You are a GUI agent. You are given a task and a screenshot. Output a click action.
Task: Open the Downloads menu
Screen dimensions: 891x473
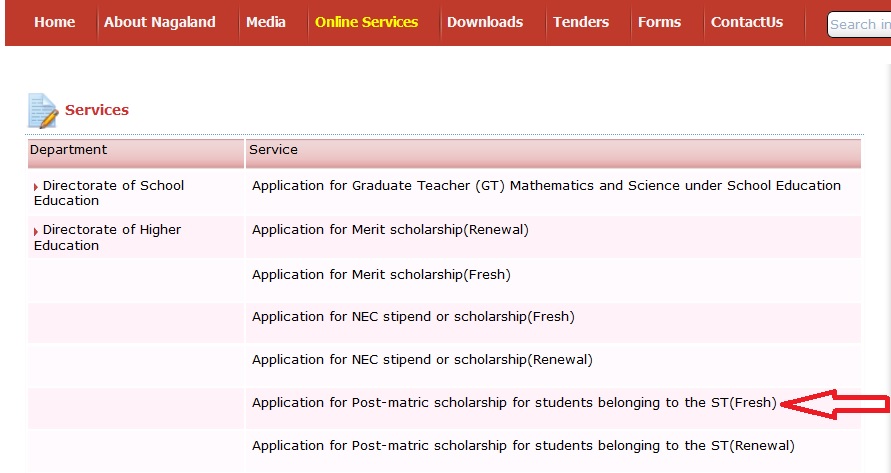pyautogui.click(x=484, y=22)
